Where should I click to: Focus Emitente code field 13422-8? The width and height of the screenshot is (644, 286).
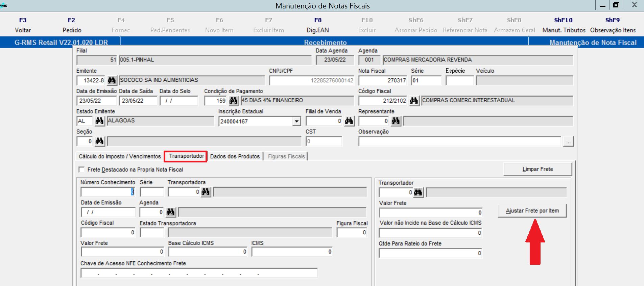pos(91,80)
